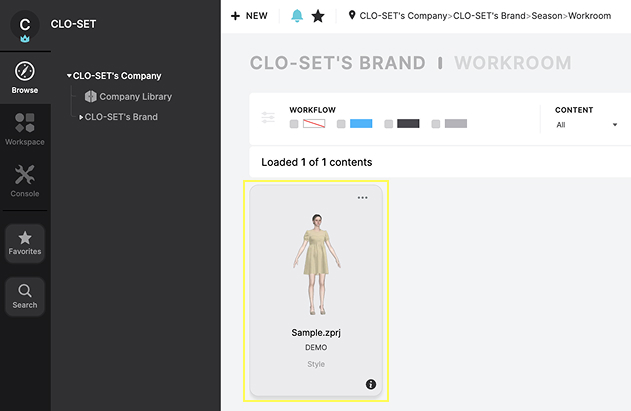This screenshot has width=631, height=411.
Task: Click the Sample.zprj file name
Action: point(316,333)
